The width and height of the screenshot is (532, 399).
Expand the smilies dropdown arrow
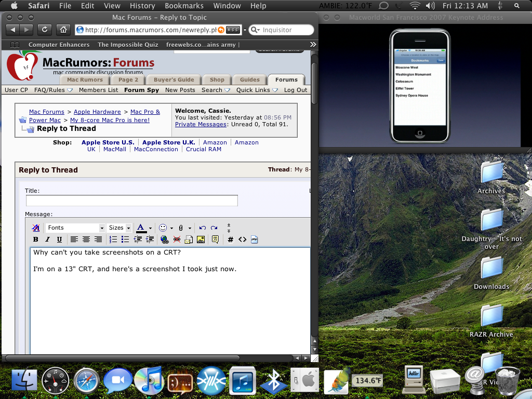(171, 229)
